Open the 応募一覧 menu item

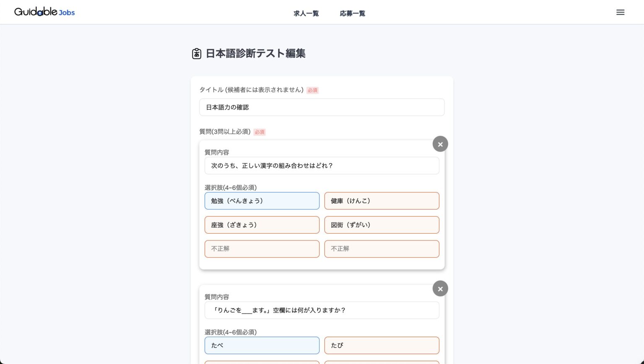tap(352, 13)
